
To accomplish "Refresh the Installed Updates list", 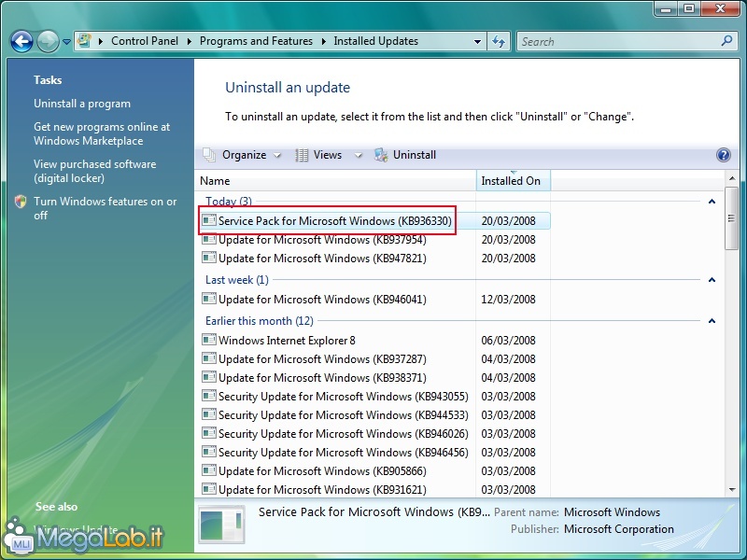I will tap(499, 41).
